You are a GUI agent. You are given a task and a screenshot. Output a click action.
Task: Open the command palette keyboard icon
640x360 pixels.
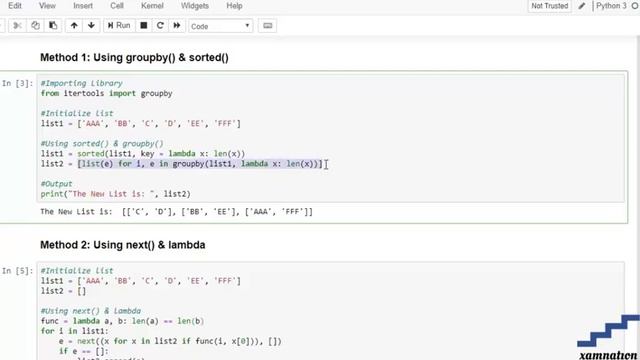tap(267, 26)
